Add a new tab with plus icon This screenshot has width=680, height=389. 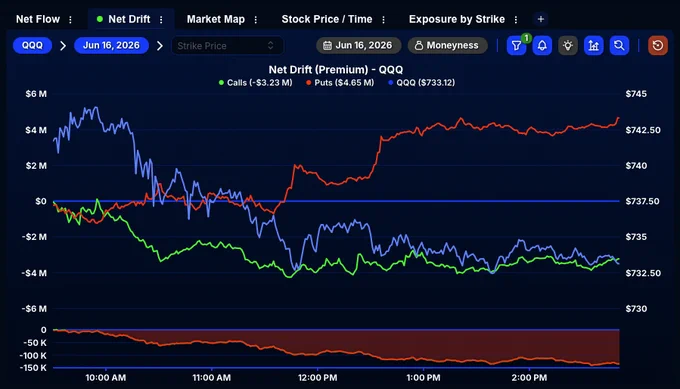pyautogui.click(x=541, y=19)
